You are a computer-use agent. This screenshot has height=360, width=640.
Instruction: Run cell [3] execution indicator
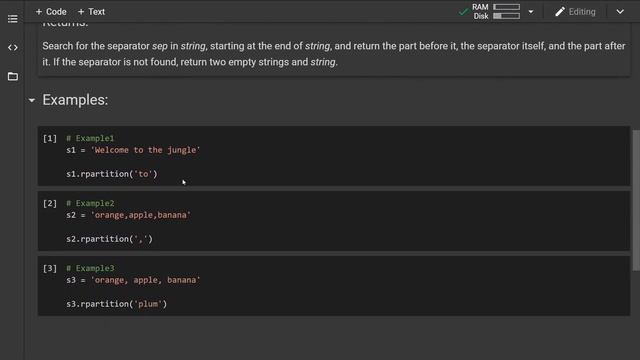click(x=50, y=268)
